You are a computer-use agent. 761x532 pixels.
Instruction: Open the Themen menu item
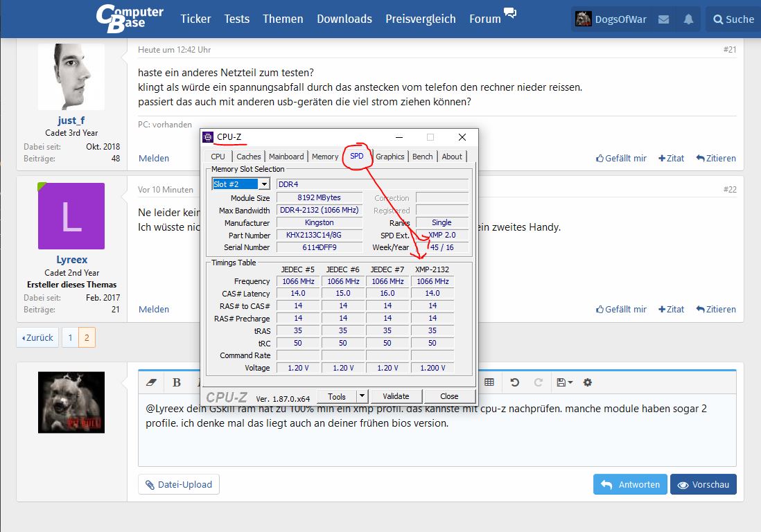point(283,19)
